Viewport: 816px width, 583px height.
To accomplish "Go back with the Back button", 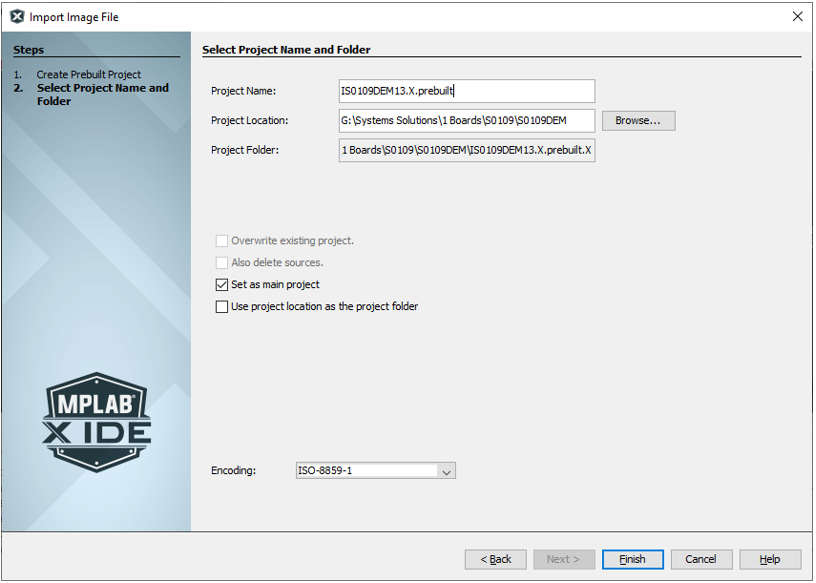I will [495, 560].
